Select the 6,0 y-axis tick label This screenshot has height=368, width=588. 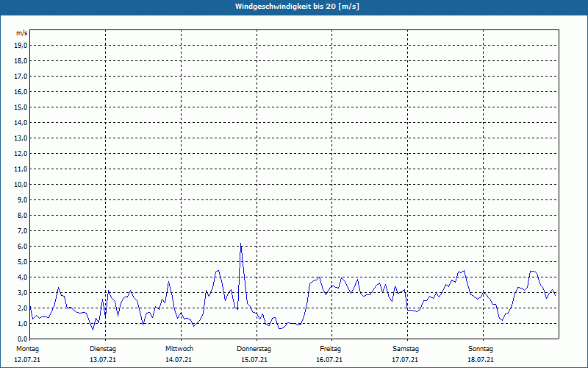[x=21, y=246]
